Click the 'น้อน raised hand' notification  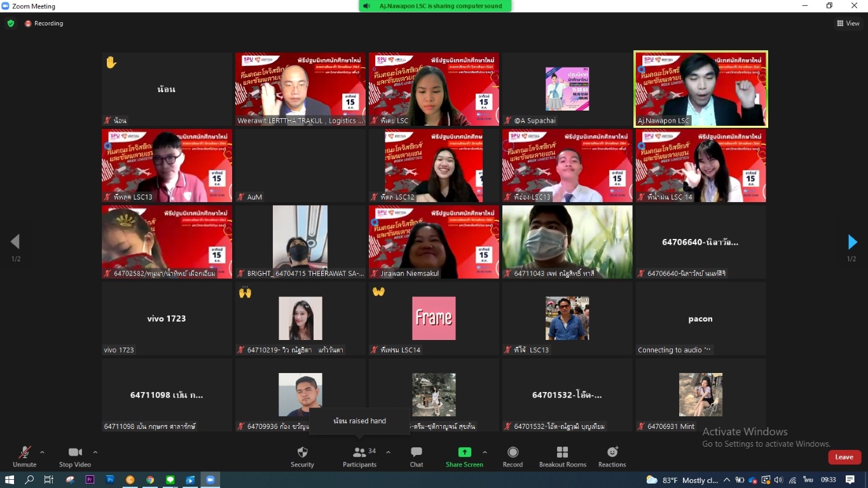(x=359, y=421)
